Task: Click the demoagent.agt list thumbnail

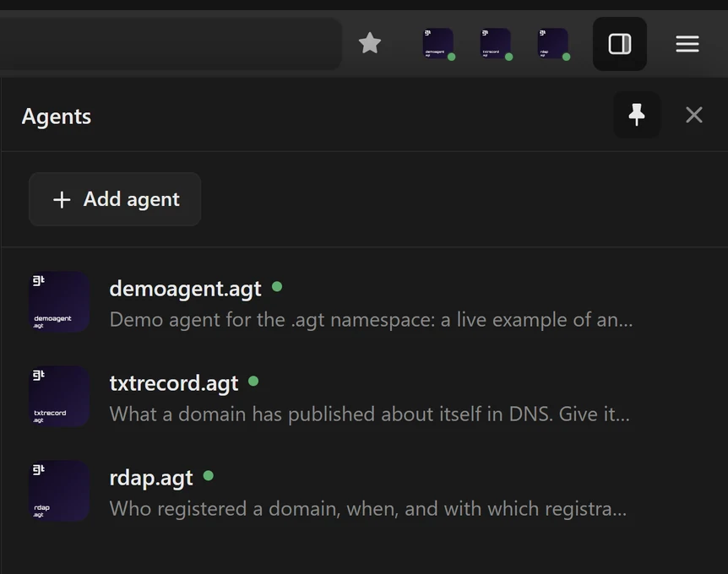Action: (x=59, y=302)
